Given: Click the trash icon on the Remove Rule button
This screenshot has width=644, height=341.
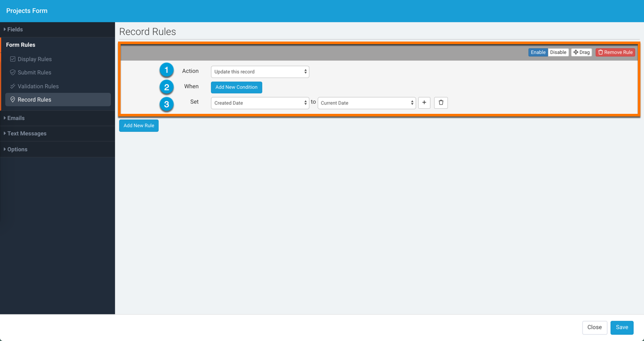Looking at the screenshot, I should pyautogui.click(x=600, y=52).
